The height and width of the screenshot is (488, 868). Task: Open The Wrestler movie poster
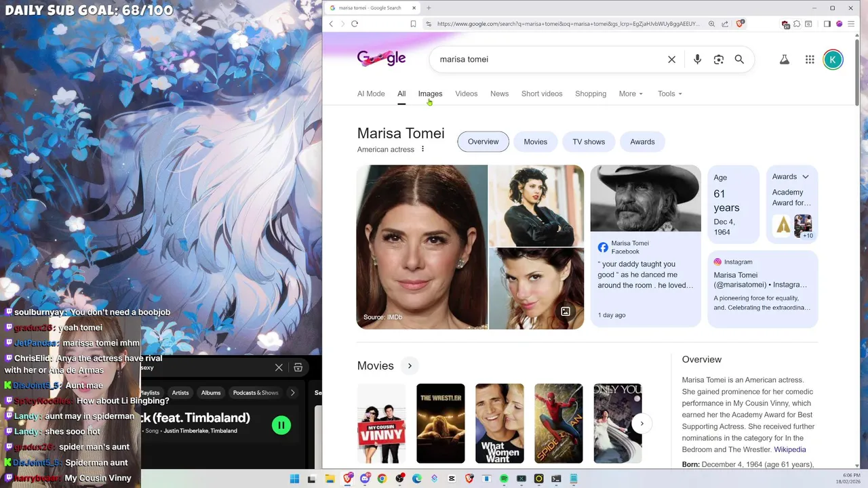pos(441,424)
